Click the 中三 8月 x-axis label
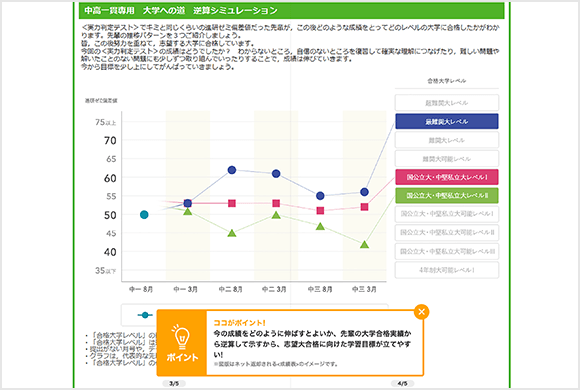Screen dimensions: 580x390 coord(320,289)
